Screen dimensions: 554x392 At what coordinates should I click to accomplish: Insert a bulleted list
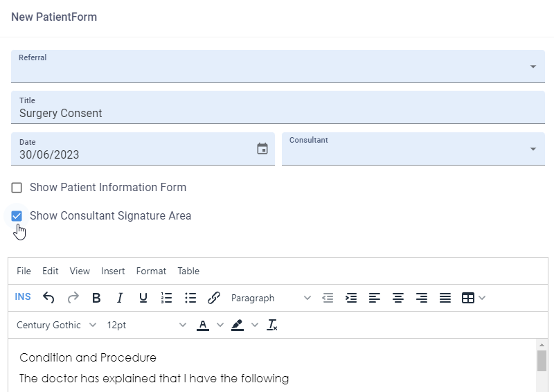[190, 298]
